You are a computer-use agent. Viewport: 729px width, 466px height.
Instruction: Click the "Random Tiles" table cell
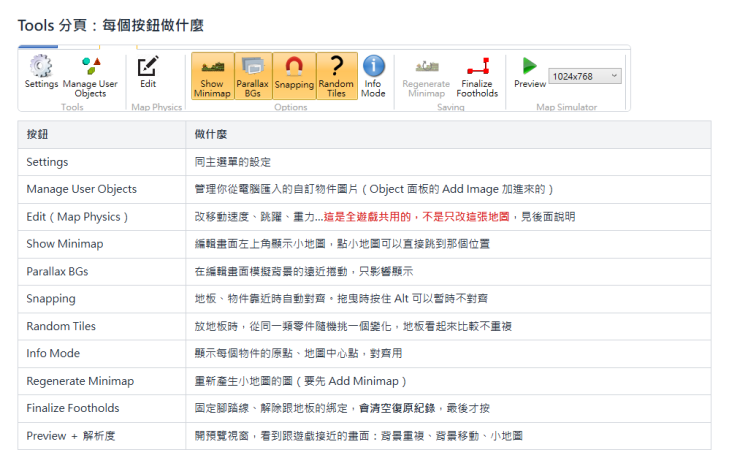102,326
